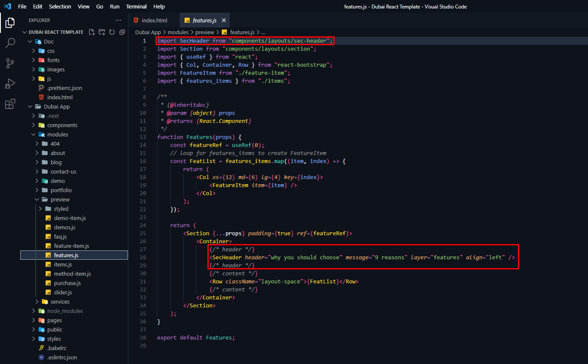Refresh the Explorer file tree
This screenshot has width=588, height=364.
coord(112,32)
